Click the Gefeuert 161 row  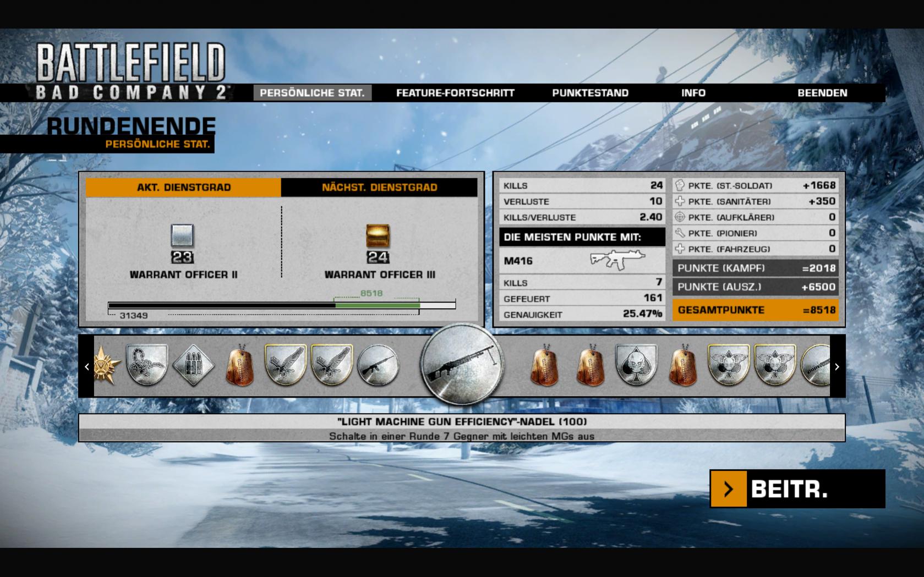[x=582, y=298]
